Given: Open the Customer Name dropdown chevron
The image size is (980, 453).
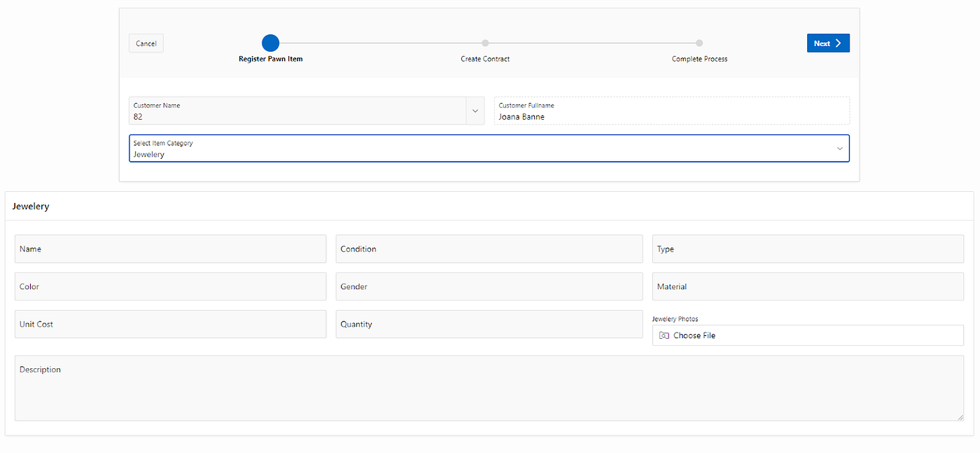Looking at the screenshot, I should coord(475,111).
